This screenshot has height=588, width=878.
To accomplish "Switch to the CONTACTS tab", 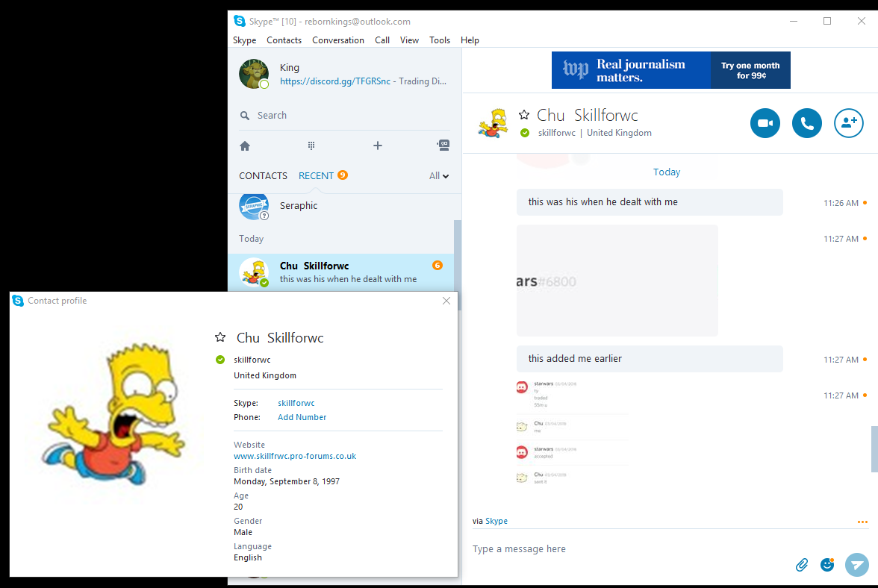I will click(x=263, y=175).
